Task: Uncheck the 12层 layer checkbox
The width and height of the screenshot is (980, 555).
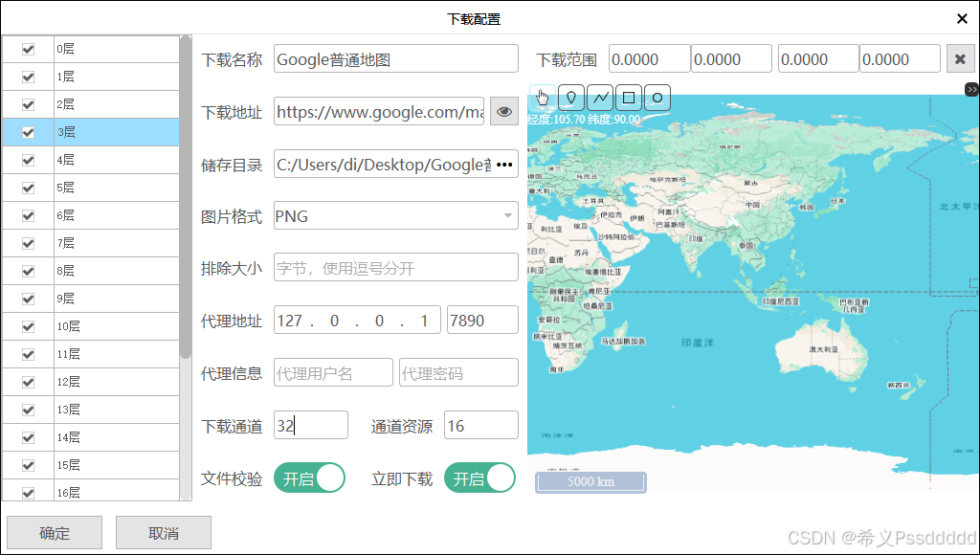Action: (x=28, y=382)
